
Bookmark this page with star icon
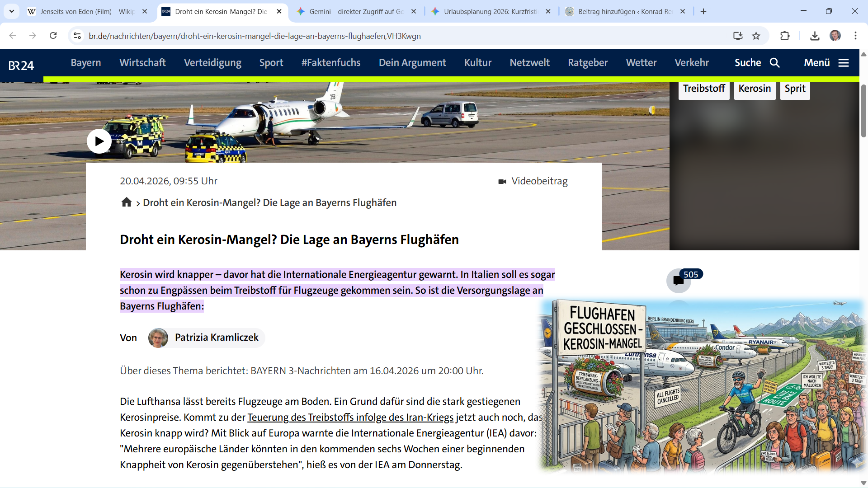pyautogui.click(x=756, y=36)
